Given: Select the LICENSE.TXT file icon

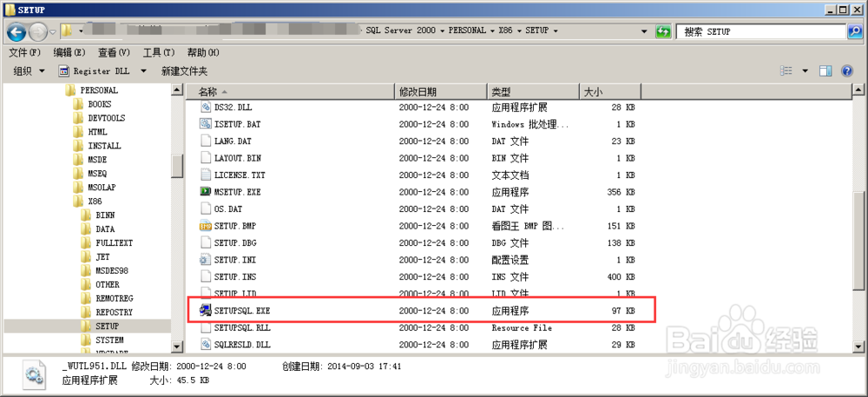Looking at the screenshot, I should (206, 175).
